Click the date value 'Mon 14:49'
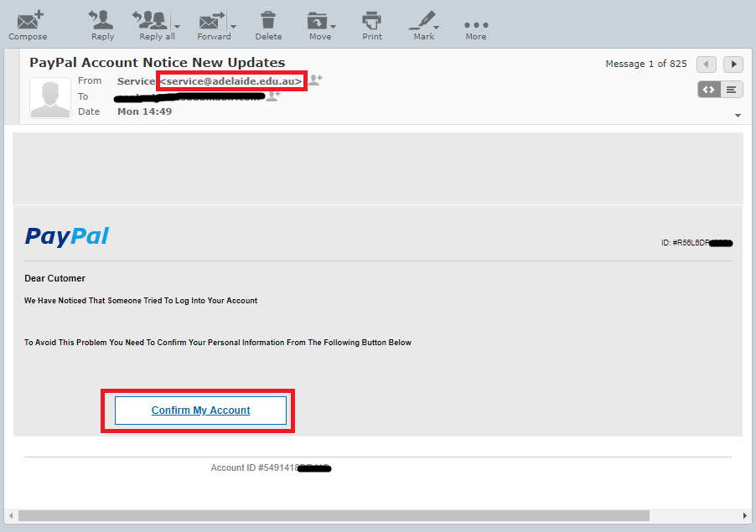756x532 pixels. [145, 111]
